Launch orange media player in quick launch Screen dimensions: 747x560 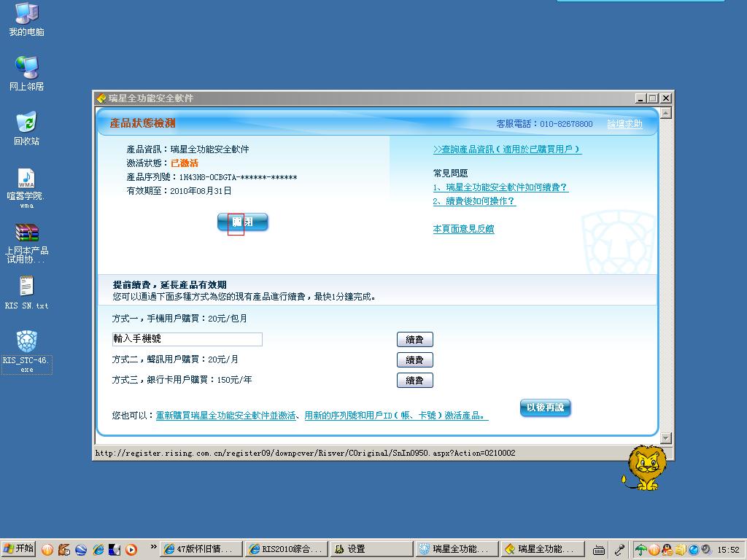tap(131, 550)
